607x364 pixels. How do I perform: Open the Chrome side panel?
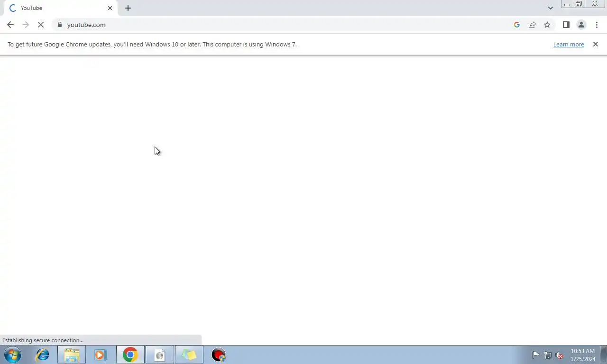pos(566,25)
